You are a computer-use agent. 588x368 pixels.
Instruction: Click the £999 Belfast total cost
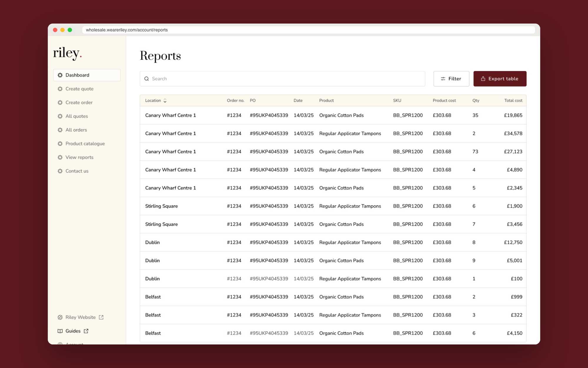tap(517, 297)
